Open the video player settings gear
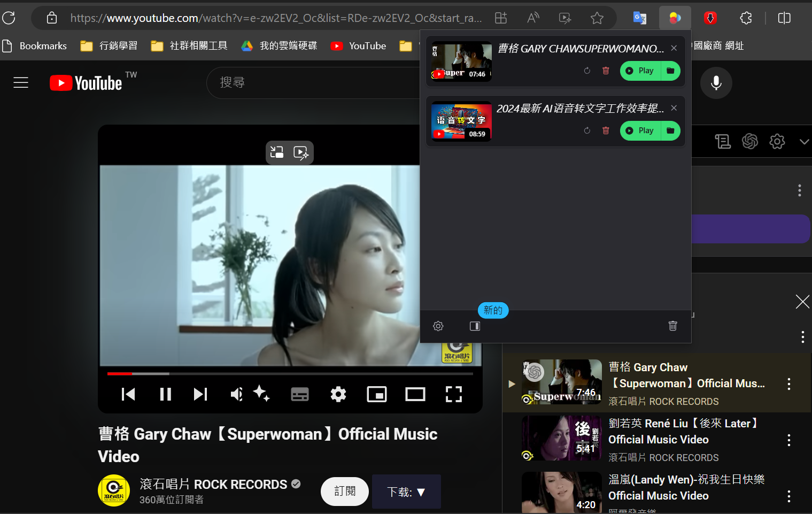The height and width of the screenshot is (514, 812). (338, 395)
